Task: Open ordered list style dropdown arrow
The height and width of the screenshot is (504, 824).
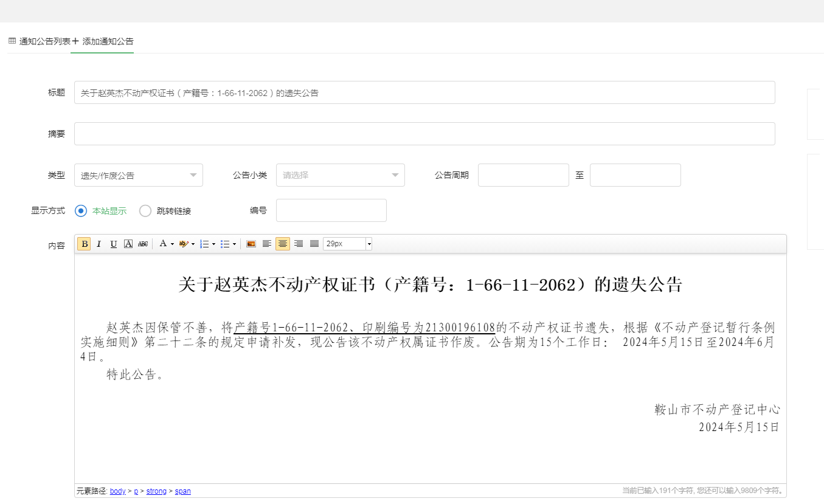Action: pyautogui.click(x=213, y=244)
